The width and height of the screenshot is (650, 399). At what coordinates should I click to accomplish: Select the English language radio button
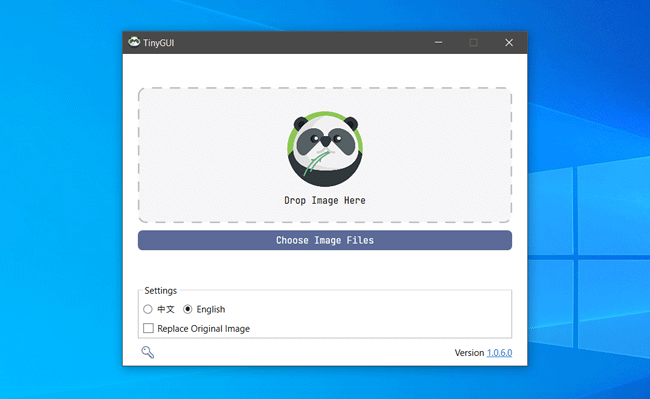click(x=187, y=309)
